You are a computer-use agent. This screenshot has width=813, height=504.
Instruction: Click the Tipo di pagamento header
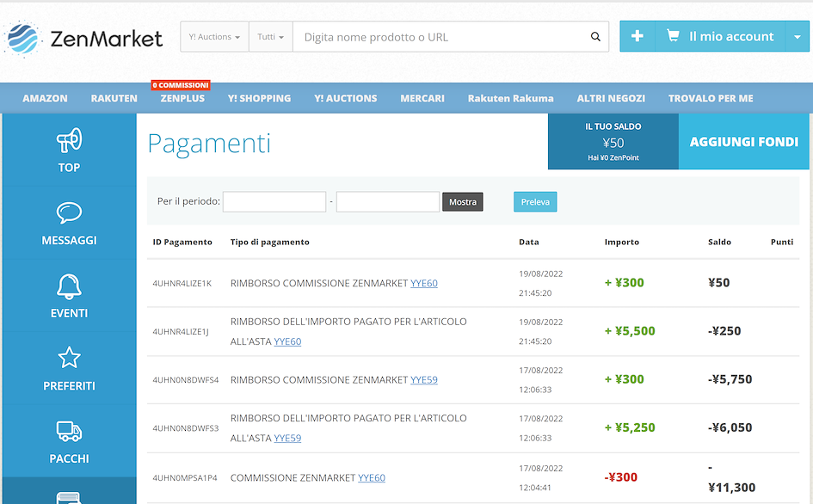pos(269,243)
